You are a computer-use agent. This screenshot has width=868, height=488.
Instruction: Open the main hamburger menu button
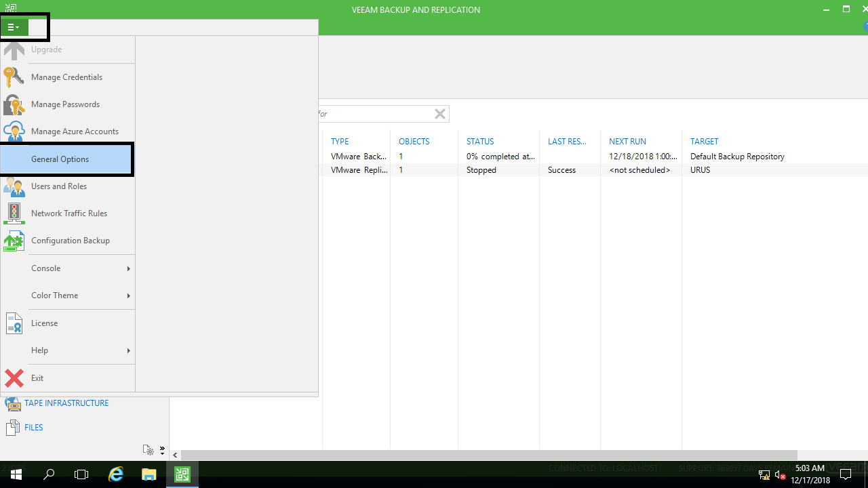click(x=14, y=27)
